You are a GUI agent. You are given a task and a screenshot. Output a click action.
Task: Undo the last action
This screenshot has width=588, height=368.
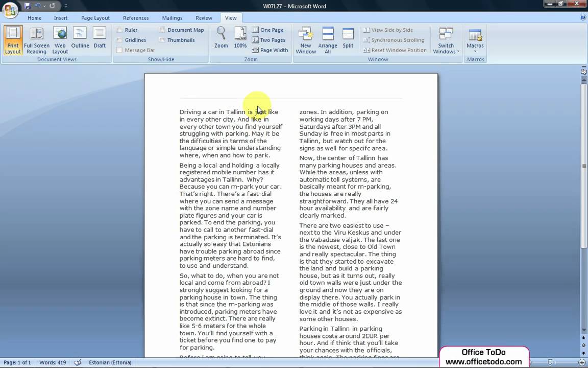pos(37,6)
